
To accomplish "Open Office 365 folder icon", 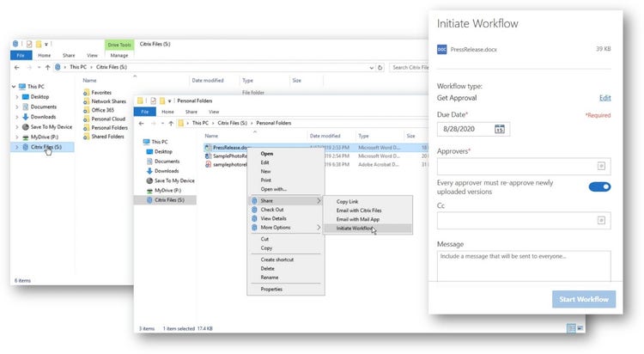I will coord(86,110).
